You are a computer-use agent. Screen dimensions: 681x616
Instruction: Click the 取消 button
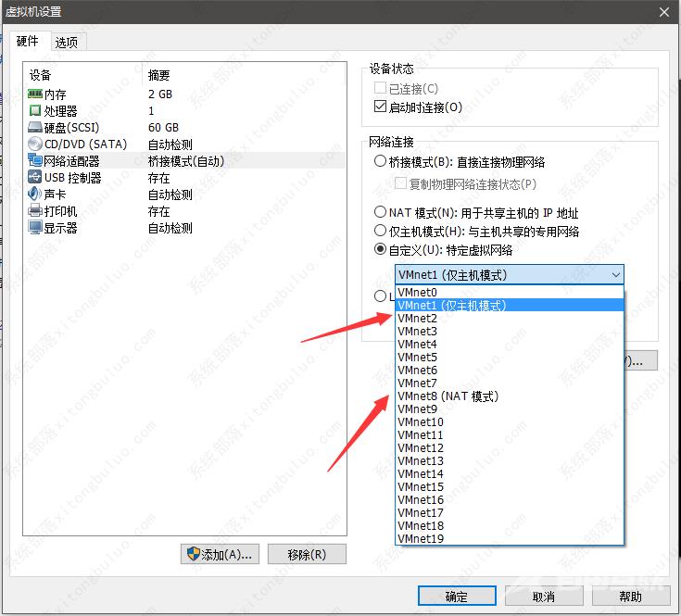[x=543, y=596]
